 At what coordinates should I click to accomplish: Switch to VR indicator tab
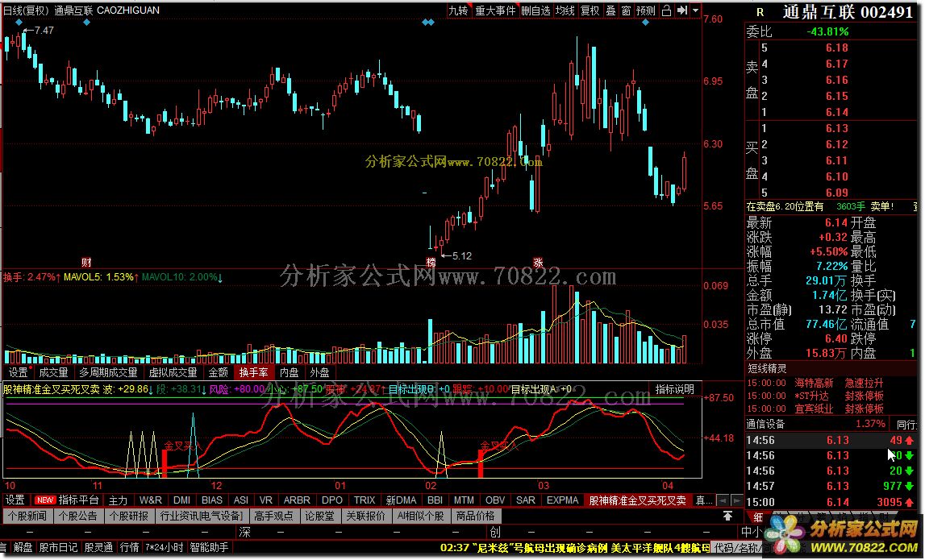click(x=265, y=500)
